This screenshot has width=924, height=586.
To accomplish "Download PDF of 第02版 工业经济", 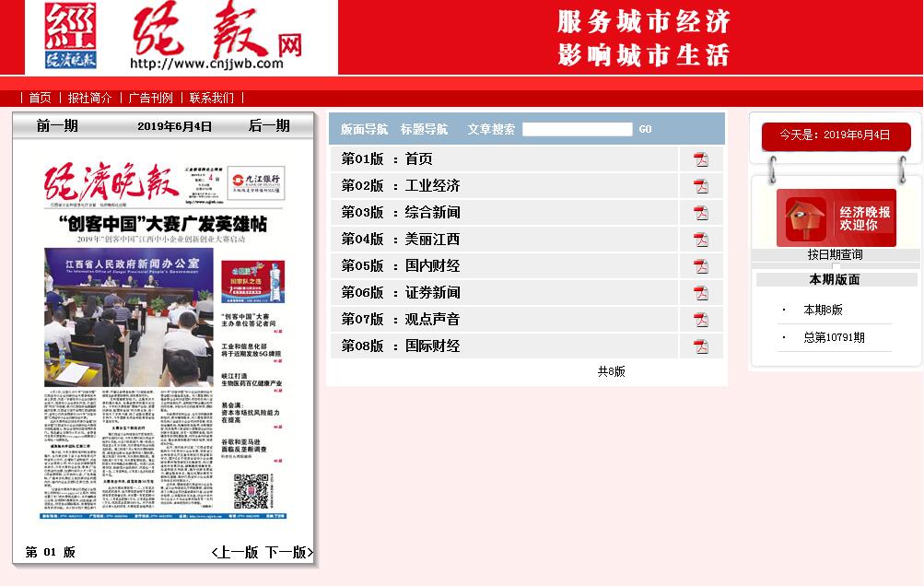I will tap(701, 186).
